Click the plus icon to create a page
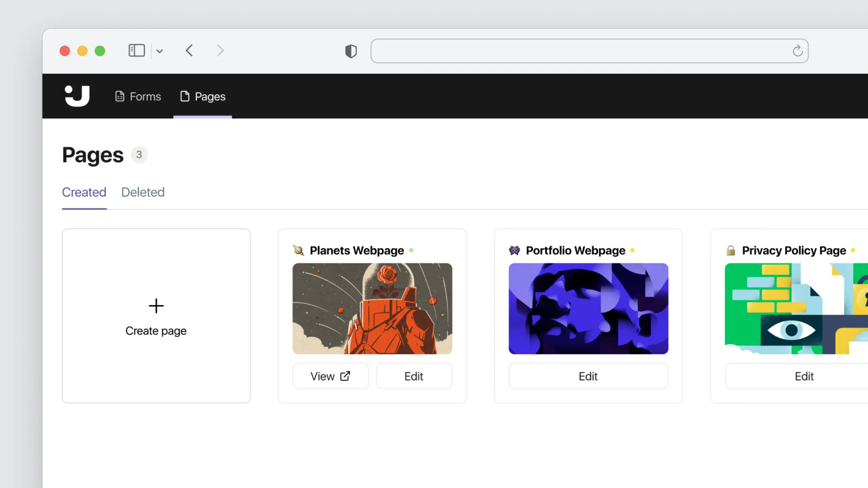This screenshot has width=868, height=488. (156, 306)
